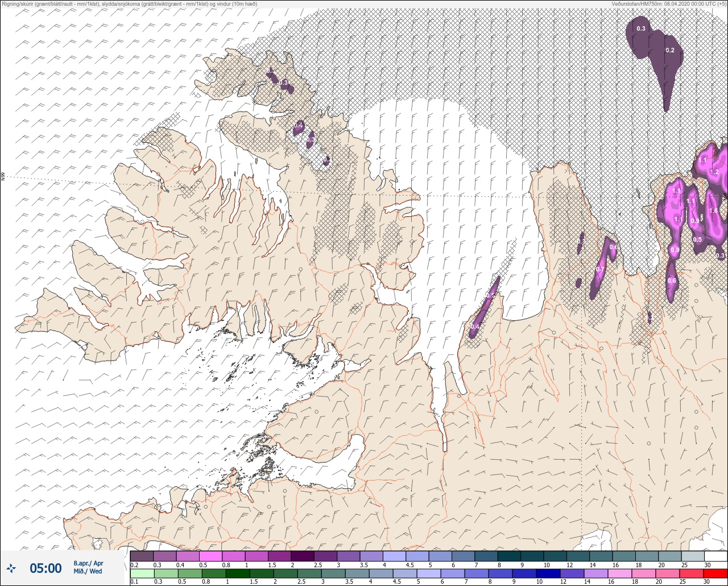Screen dimensions: 728x586
Task: Click the '0.2' label in top legend row
Action: (134, 565)
